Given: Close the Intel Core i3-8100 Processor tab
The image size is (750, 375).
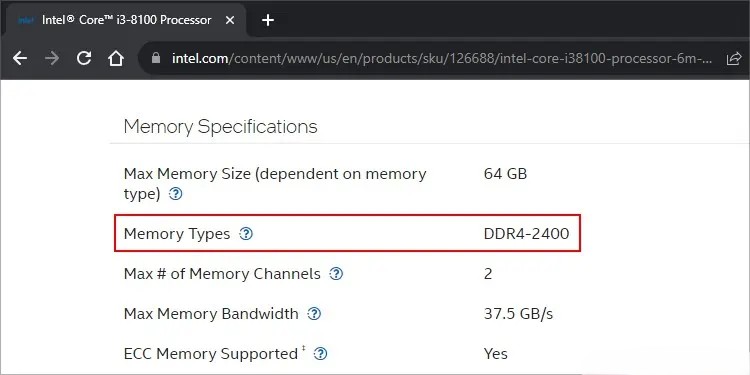Looking at the screenshot, I should (230, 20).
